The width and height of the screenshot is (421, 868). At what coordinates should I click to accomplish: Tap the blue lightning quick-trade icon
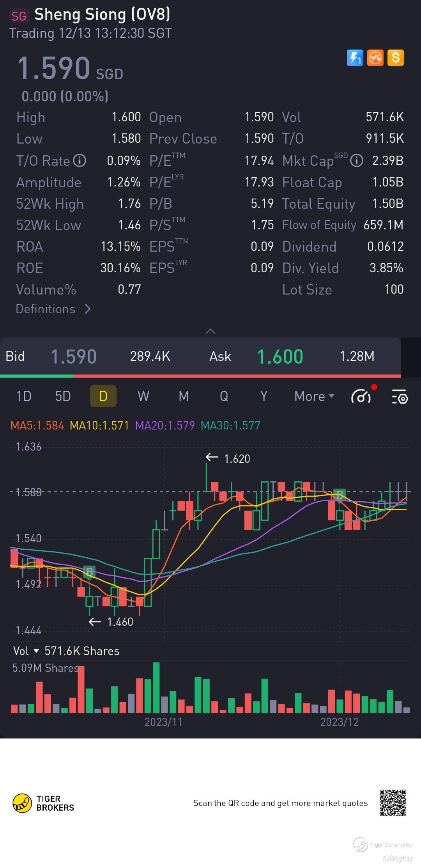pos(355,58)
